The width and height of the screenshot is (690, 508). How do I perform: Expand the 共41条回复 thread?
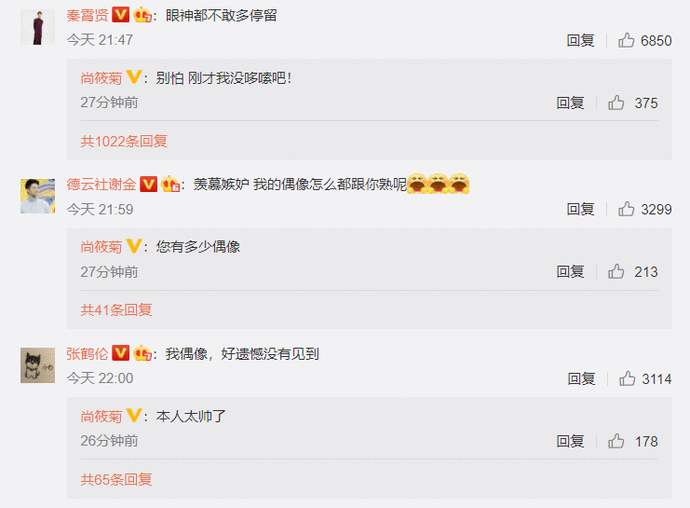coord(116,310)
